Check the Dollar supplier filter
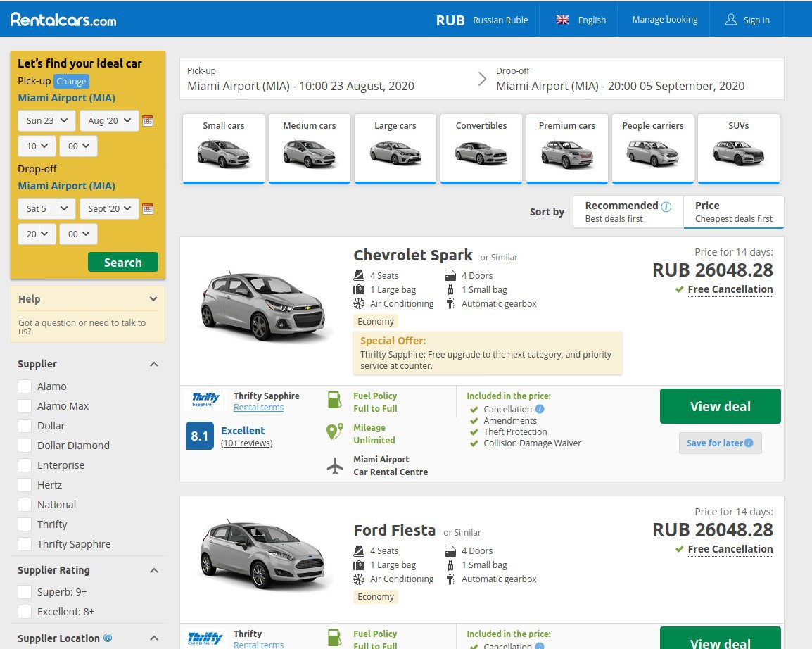 pos(25,426)
